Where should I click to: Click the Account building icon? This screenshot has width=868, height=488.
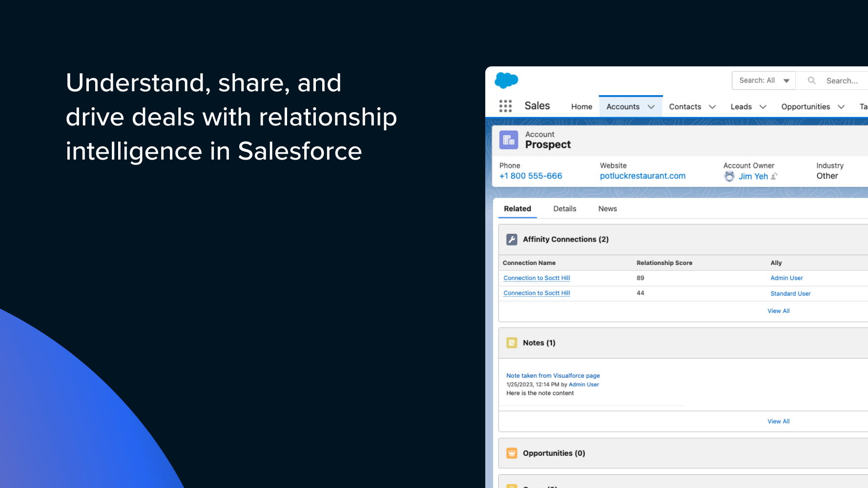508,140
